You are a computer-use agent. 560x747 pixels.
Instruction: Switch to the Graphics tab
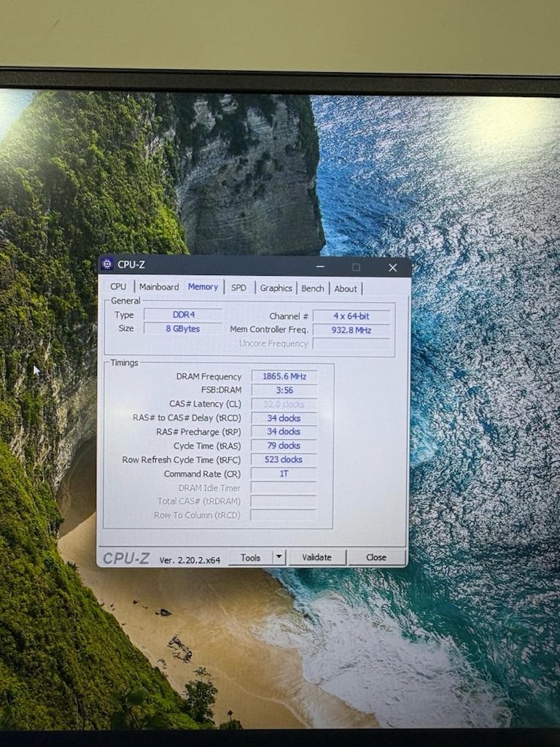coord(276,287)
